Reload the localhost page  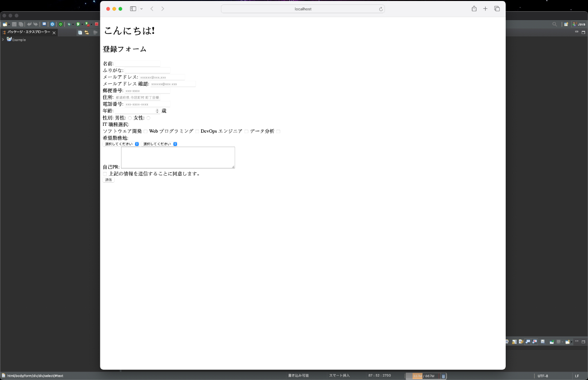click(381, 9)
